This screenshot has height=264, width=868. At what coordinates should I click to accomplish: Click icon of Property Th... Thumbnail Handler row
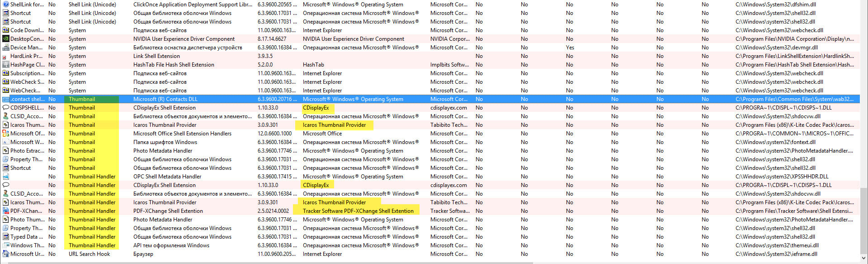(x=6, y=228)
